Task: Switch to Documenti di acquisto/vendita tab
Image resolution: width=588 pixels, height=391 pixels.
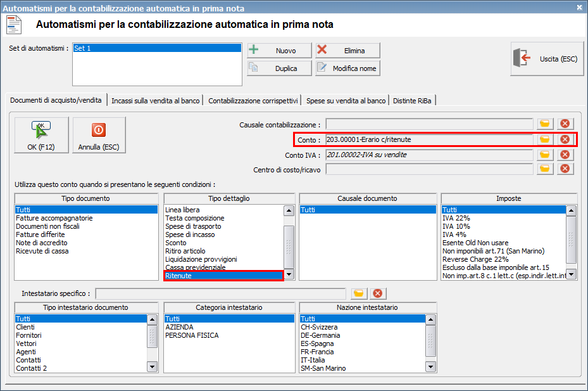Action: point(56,100)
